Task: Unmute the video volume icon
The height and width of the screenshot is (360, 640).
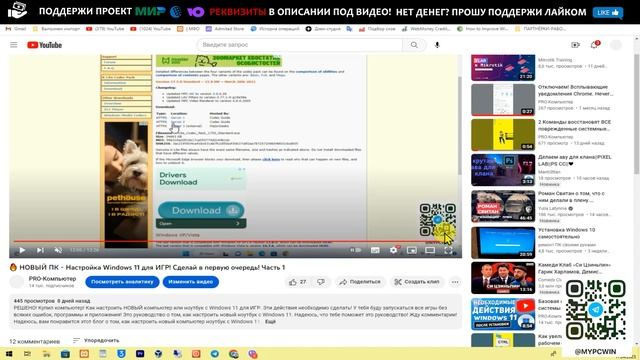Action: pos(58,250)
